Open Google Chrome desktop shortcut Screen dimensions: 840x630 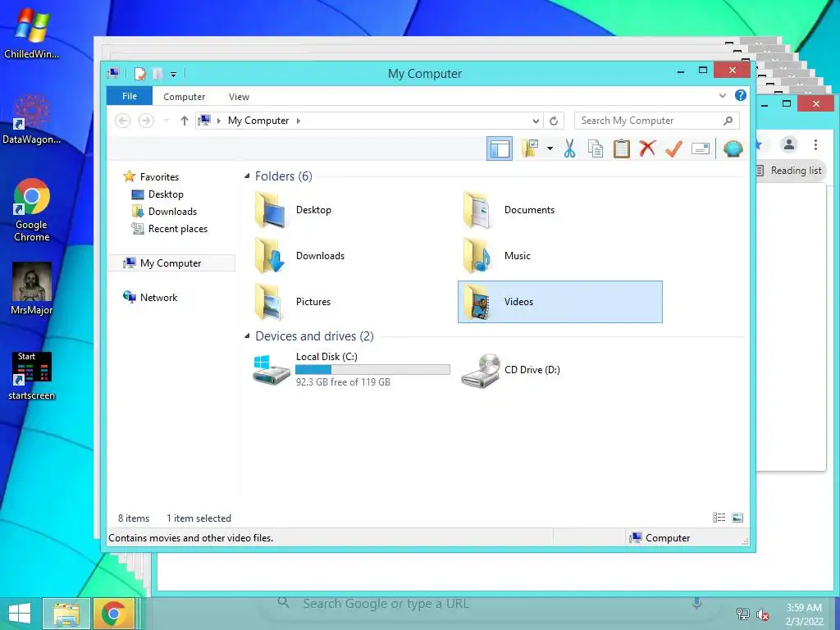[32, 210]
